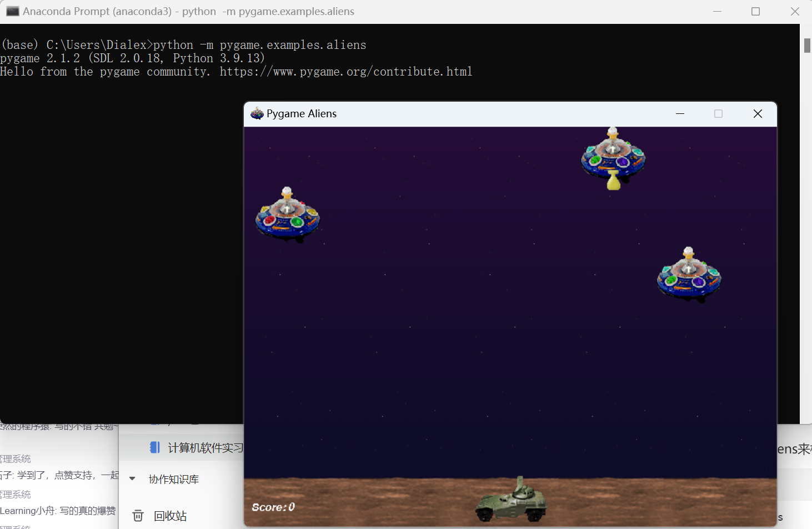Image resolution: width=812 pixels, height=529 pixels.
Task: Click the Anaconda Prompt vertical scrollbar thumb
Action: pyautogui.click(x=807, y=45)
